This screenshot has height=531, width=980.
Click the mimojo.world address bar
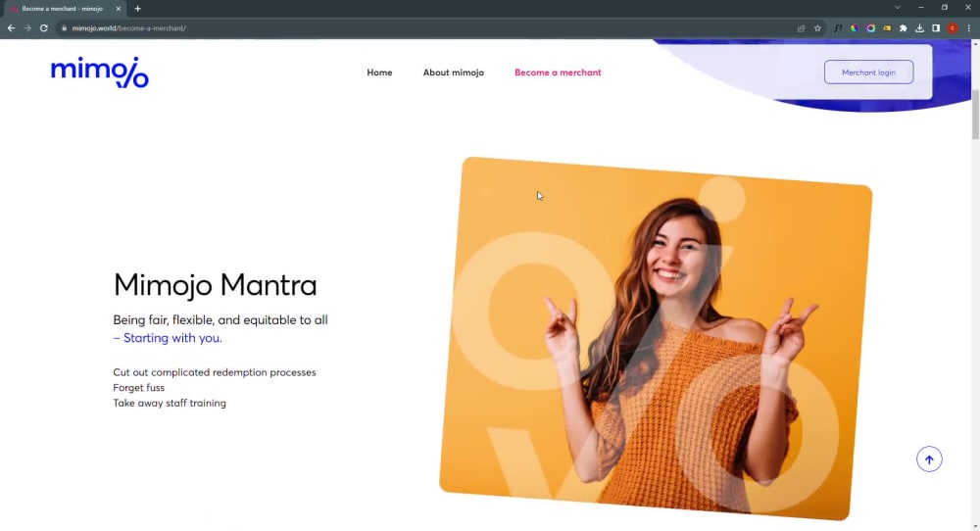click(425, 28)
